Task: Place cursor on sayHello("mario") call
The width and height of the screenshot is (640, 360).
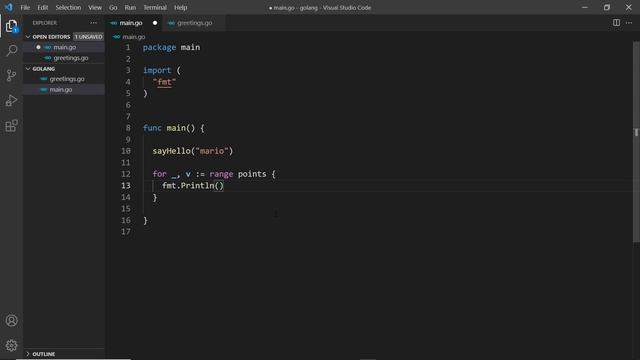Action: [193, 151]
